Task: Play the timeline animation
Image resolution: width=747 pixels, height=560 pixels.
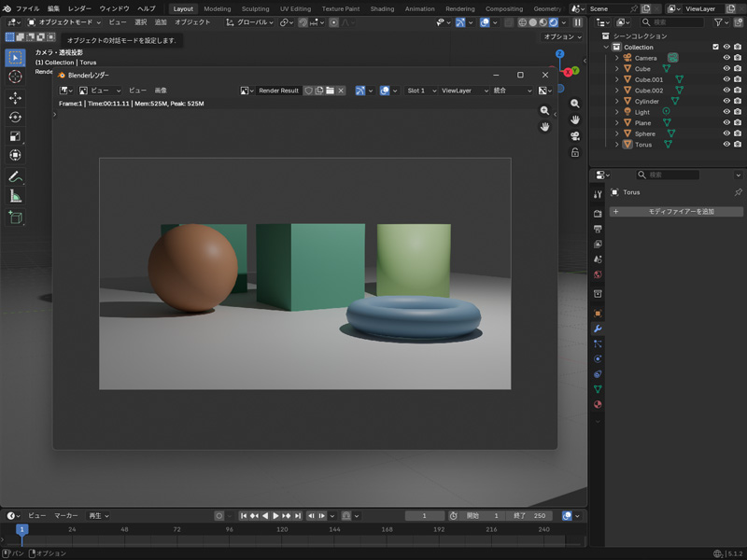Action: tap(275, 516)
